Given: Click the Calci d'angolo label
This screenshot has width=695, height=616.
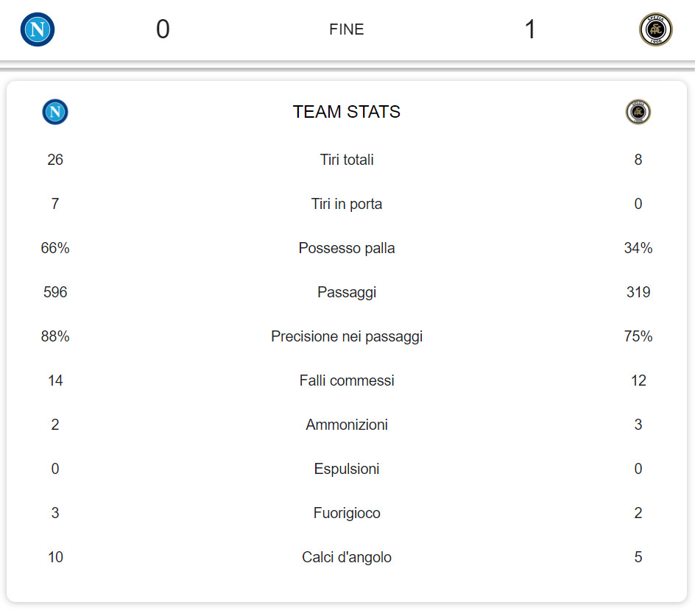Looking at the screenshot, I should tap(347, 557).
